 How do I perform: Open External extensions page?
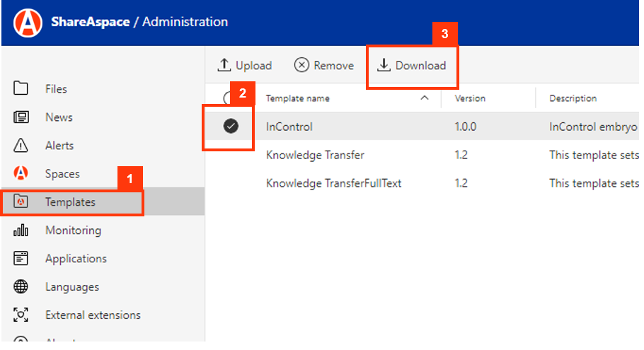[93, 315]
